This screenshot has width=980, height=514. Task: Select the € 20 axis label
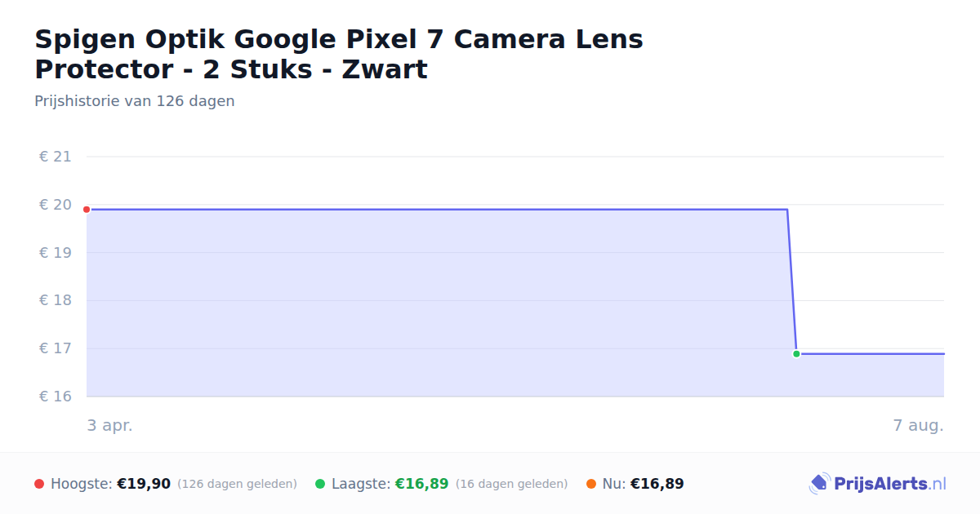[x=56, y=205]
